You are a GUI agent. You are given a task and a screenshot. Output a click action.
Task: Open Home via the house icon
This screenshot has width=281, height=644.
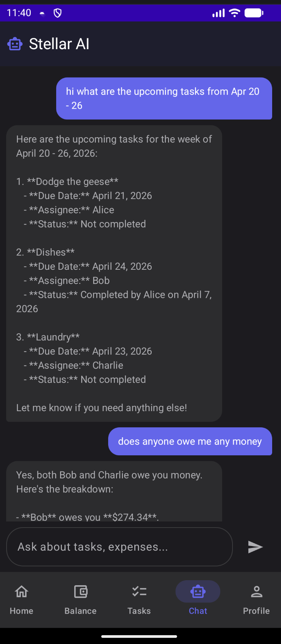click(x=22, y=592)
